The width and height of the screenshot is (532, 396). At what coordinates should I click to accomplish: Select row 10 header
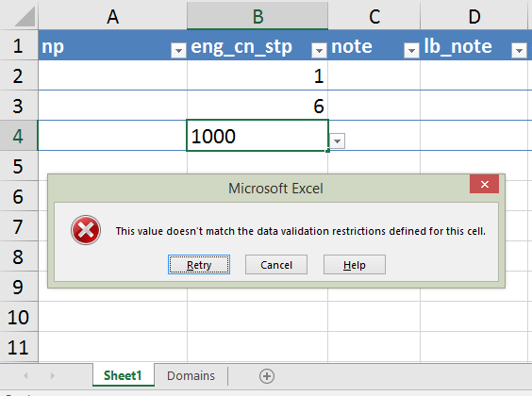coord(19,317)
